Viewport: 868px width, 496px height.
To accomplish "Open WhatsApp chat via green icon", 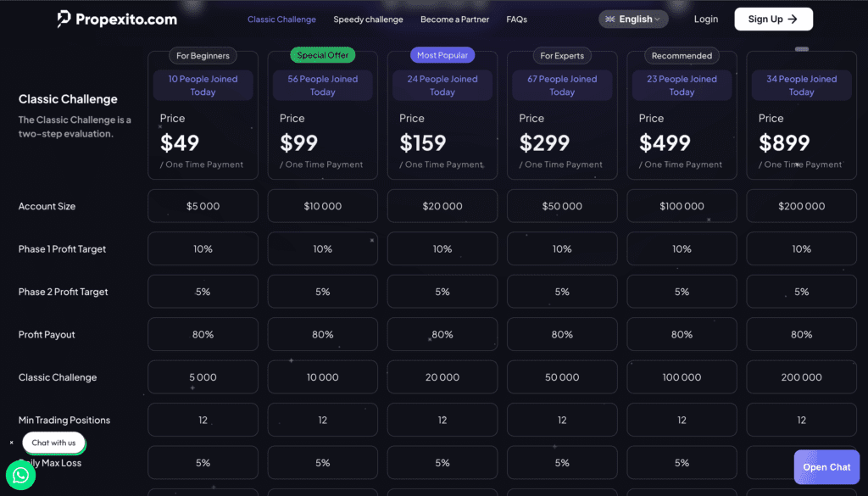I will point(20,476).
